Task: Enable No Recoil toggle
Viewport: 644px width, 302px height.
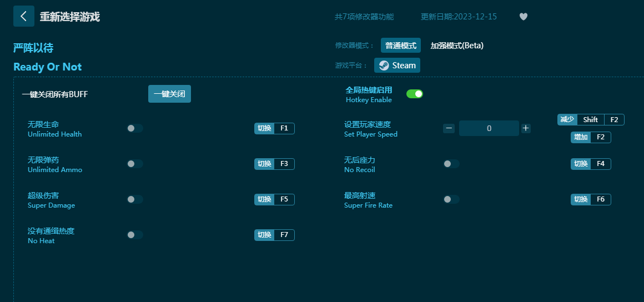Action: (x=451, y=164)
